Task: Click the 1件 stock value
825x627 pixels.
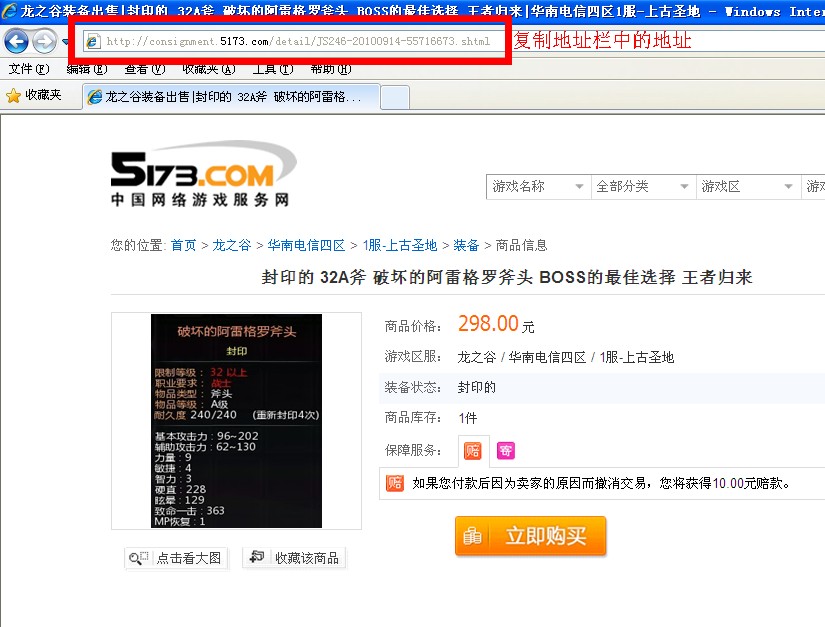Action: tap(468, 418)
